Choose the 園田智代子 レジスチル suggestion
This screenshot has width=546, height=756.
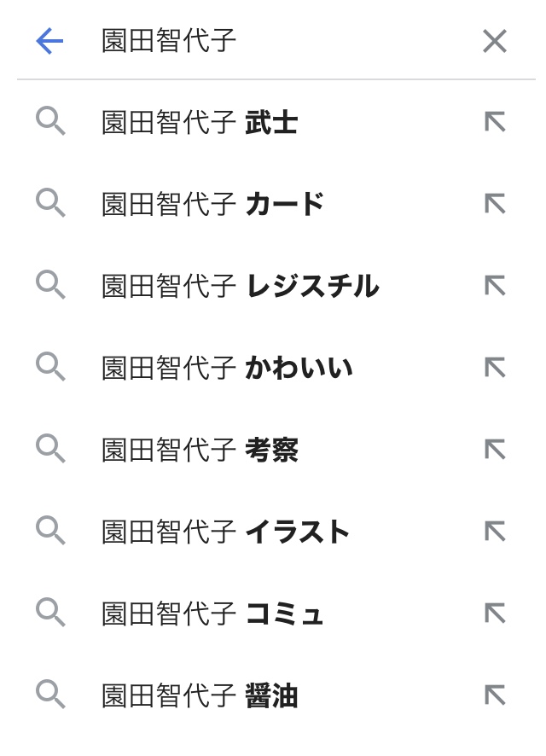pos(240,287)
